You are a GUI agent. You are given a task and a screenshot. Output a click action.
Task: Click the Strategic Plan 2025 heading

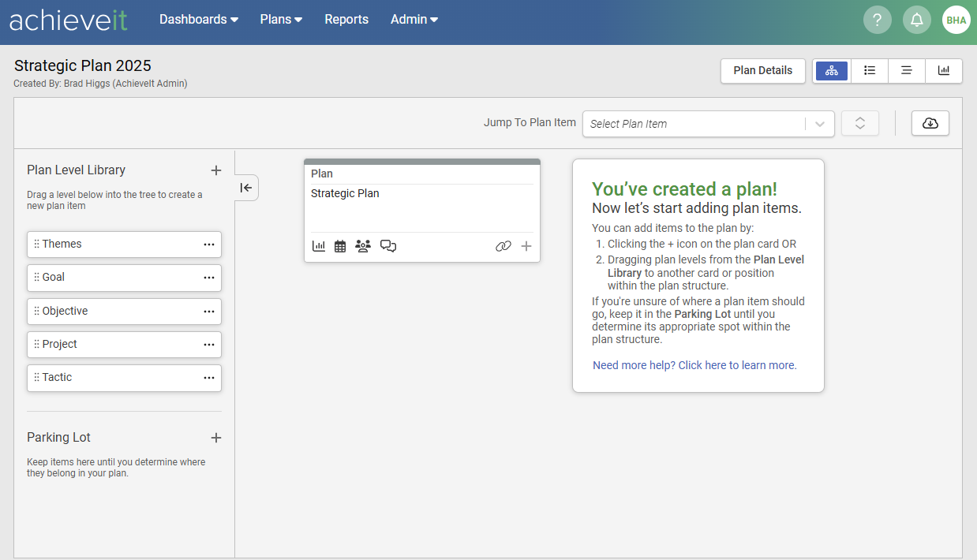pos(83,65)
